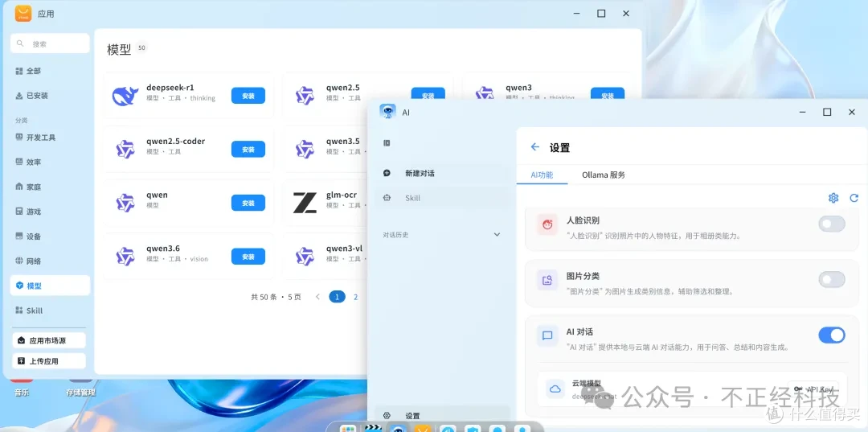Enable the 图片分类 switch
The height and width of the screenshot is (432, 868).
[x=832, y=279]
